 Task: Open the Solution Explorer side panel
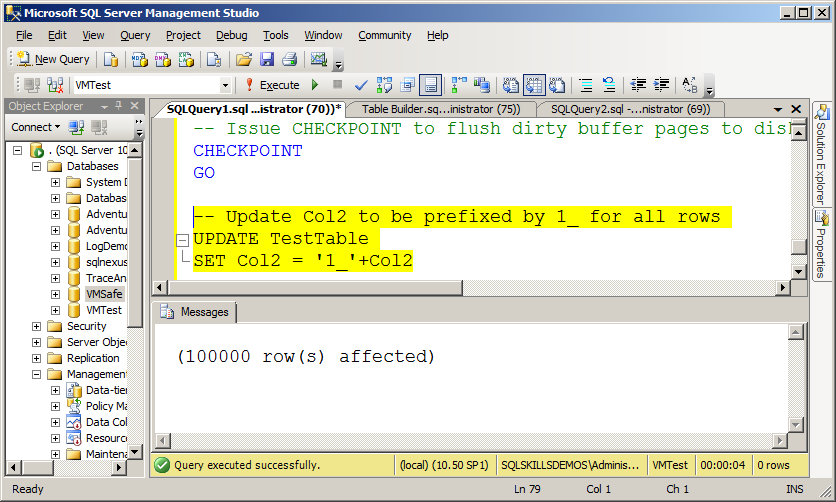pos(821,155)
